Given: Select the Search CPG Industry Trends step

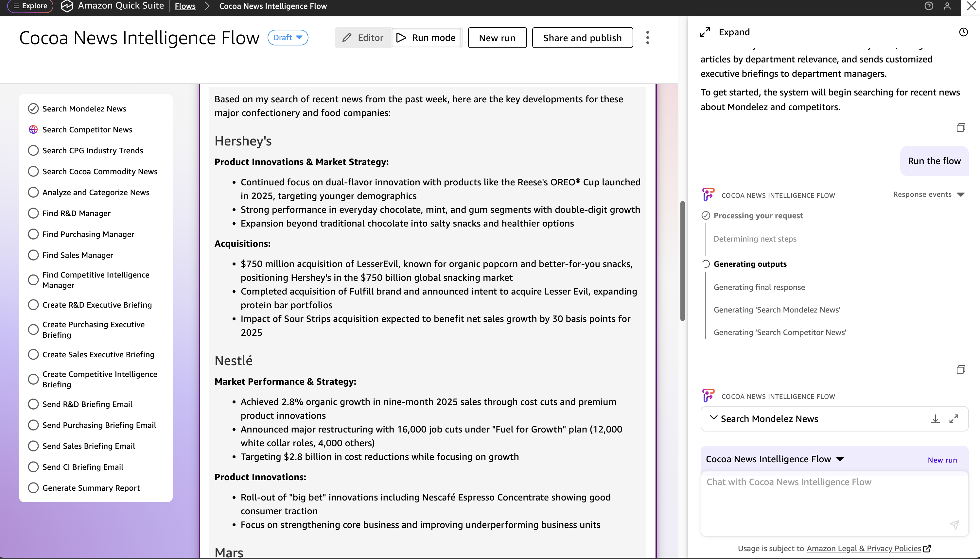Looking at the screenshot, I should point(92,150).
